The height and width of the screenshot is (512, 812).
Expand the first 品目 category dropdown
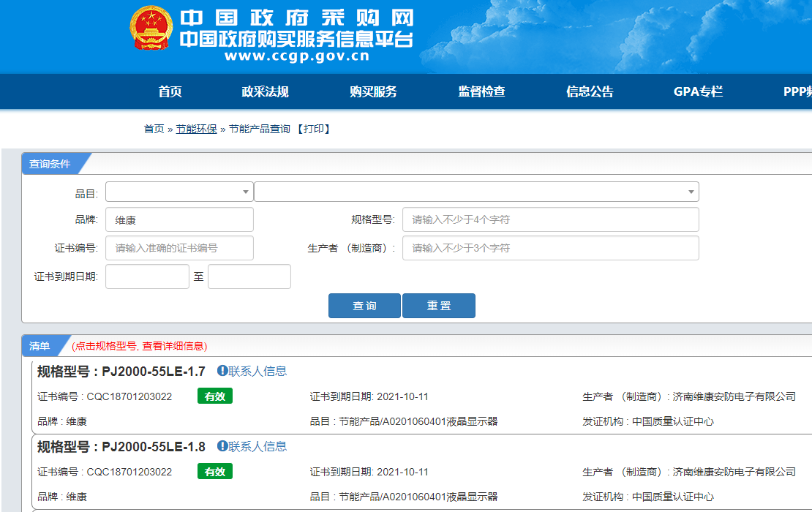[179, 192]
